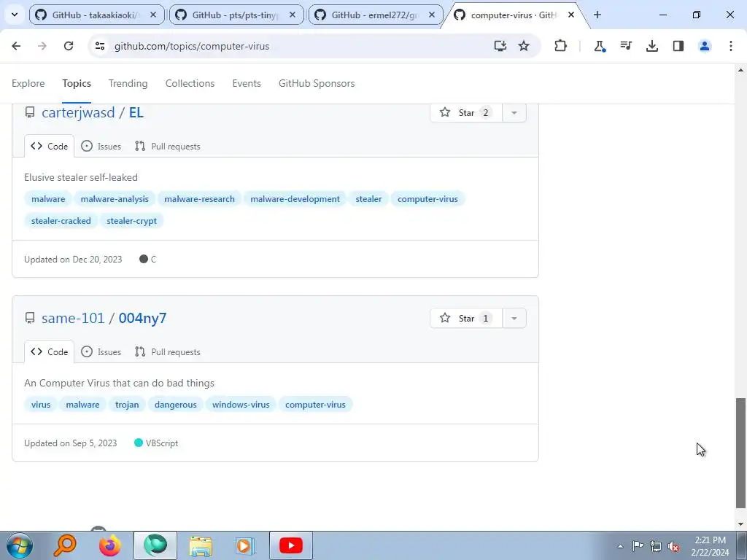This screenshot has height=560, width=747.
Task: Open Events navigation item
Action: pos(247,83)
